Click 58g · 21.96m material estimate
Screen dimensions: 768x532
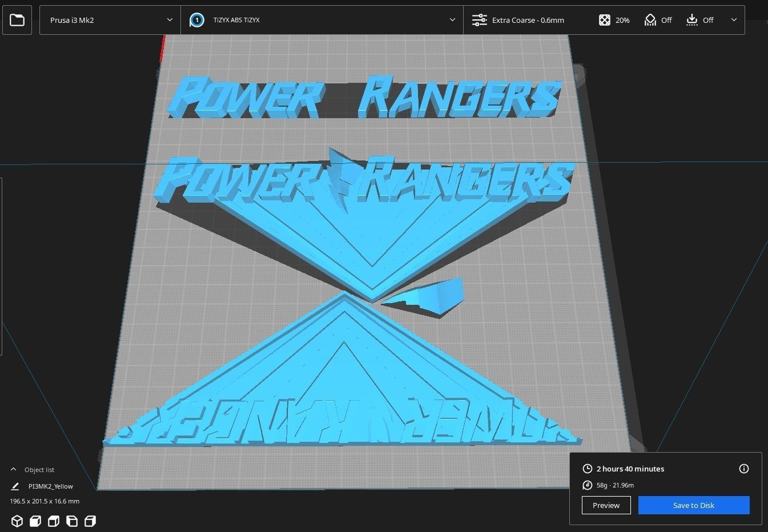[615, 485]
